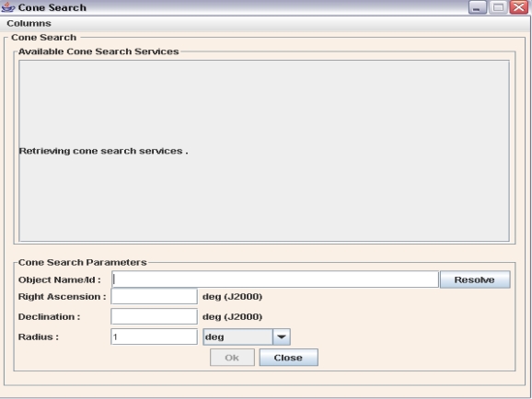Open the radius unit dropdown arrow
The image size is (532, 399).
pyautogui.click(x=282, y=337)
